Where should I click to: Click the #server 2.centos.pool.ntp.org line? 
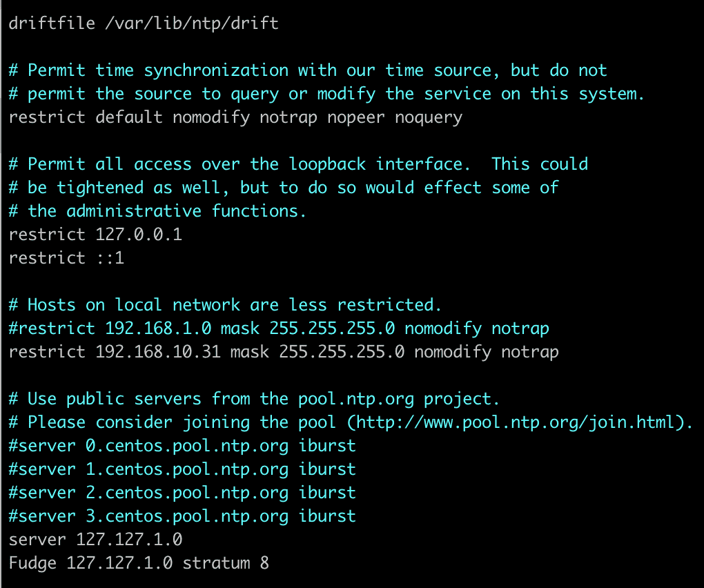(x=182, y=492)
